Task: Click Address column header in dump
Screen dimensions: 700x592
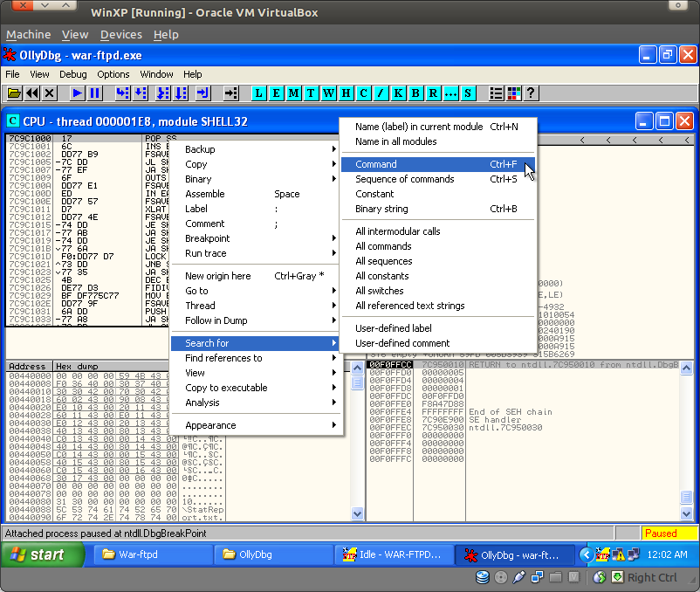Action: tap(29, 367)
